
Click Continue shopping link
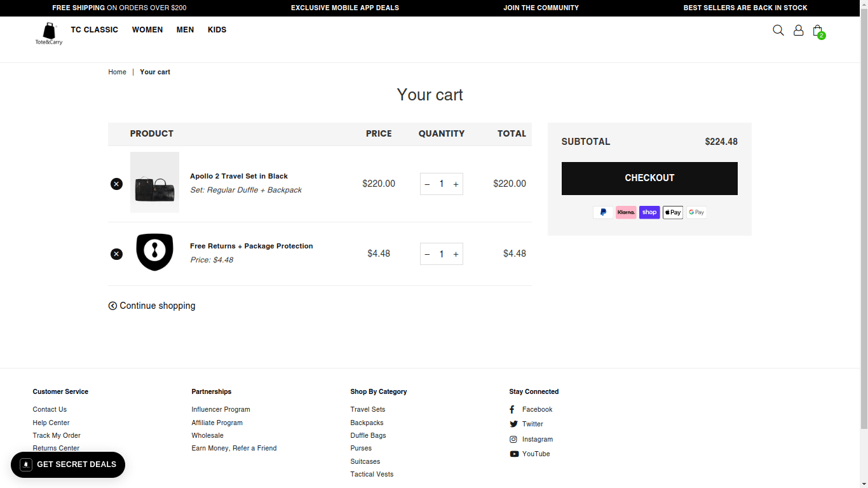152,306
